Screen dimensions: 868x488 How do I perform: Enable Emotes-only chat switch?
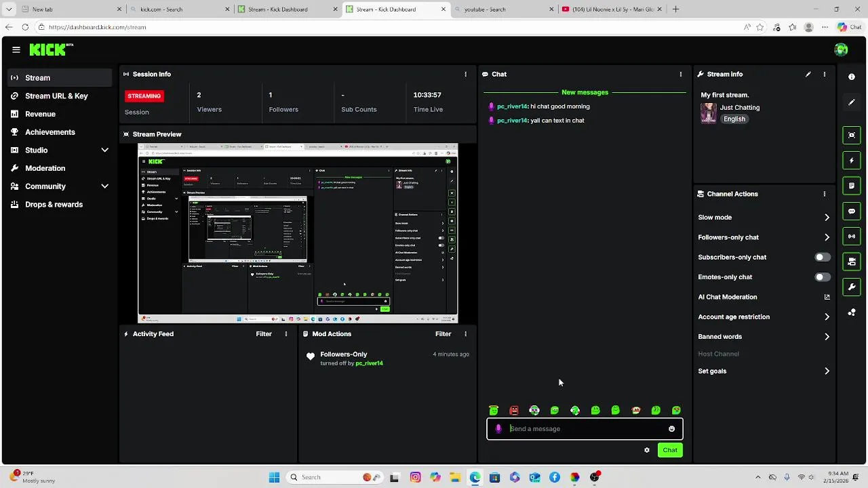coord(823,277)
